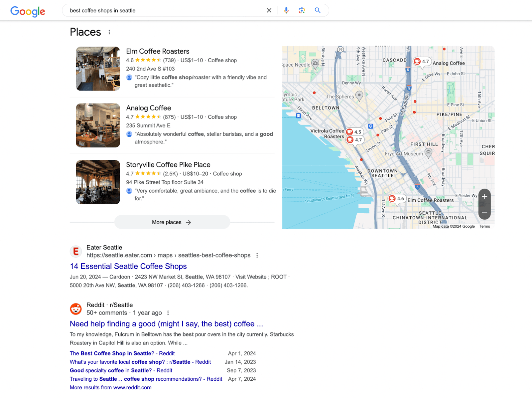This screenshot has height=400, width=532.
Task: Show more results from www.reddit.com
Action: pyautogui.click(x=110, y=387)
